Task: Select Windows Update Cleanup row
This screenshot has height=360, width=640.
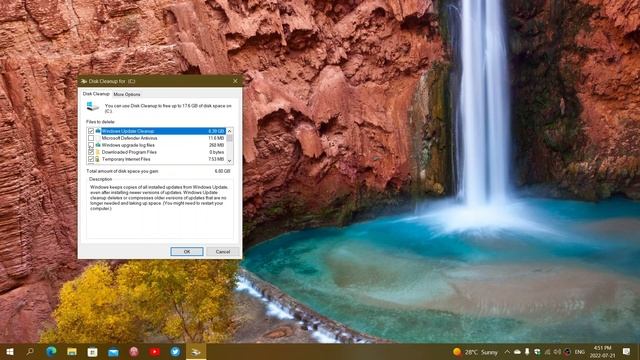Action: coord(156,131)
